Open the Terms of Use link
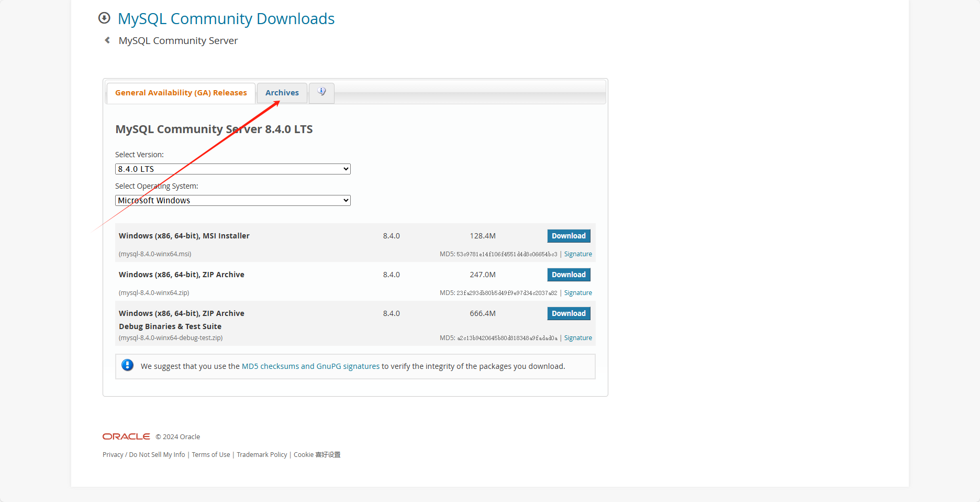Image resolution: width=980 pixels, height=502 pixels. click(211, 455)
